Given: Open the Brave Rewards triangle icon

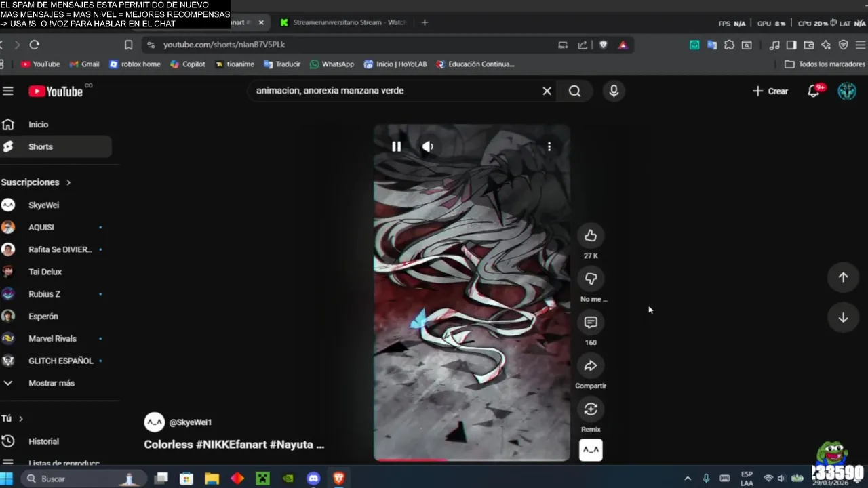Looking at the screenshot, I should 623,45.
